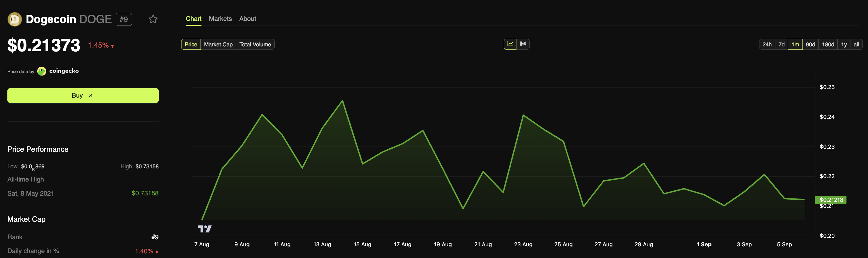Screen dimensions: 868x258
Task: Click the red price change arrow
Action: pos(113,46)
